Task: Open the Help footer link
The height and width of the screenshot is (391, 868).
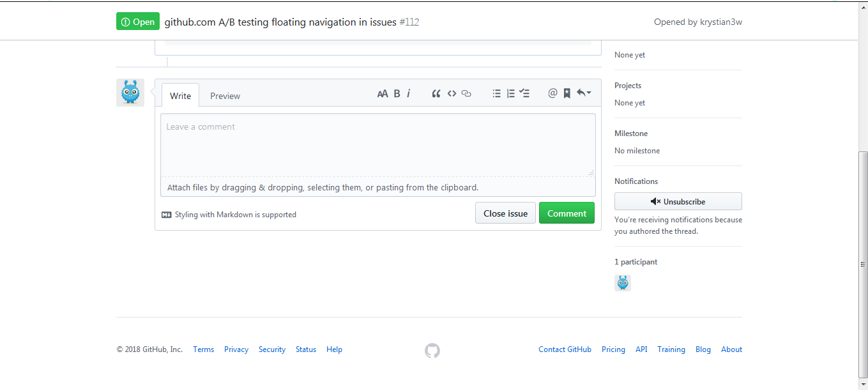Action: click(x=334, y=349)
